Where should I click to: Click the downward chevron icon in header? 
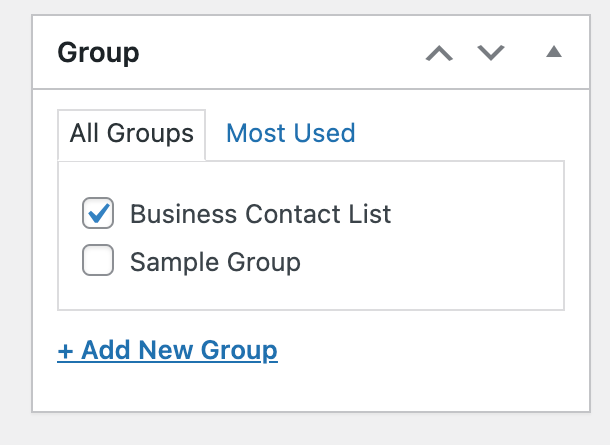click(491, 53)
